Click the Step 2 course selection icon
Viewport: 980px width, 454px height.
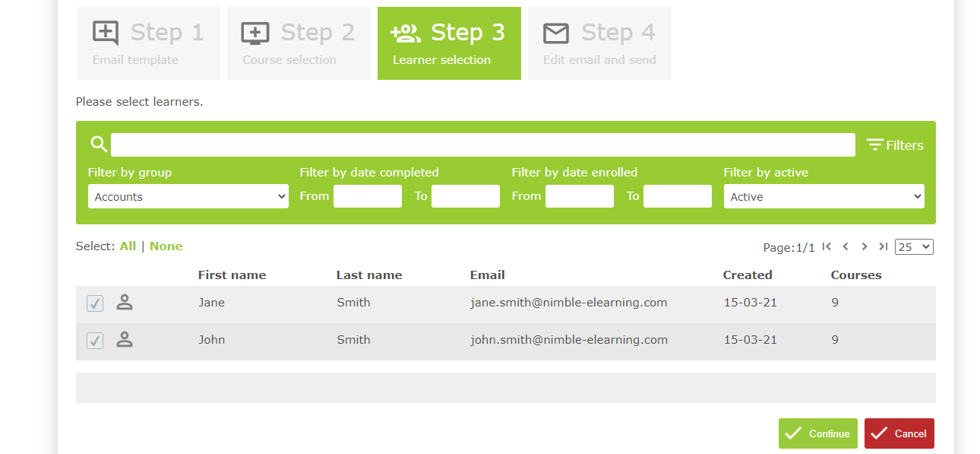254,32
